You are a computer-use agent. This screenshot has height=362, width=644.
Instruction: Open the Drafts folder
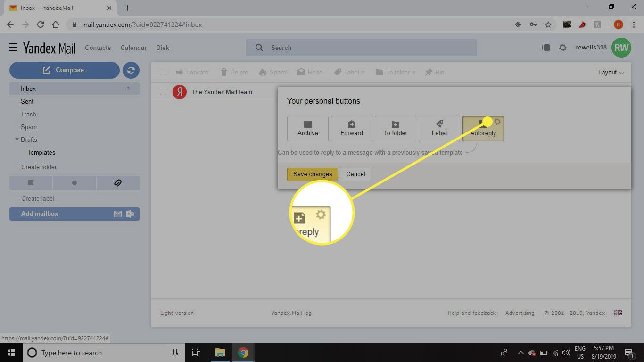click(x=29, y=140)
